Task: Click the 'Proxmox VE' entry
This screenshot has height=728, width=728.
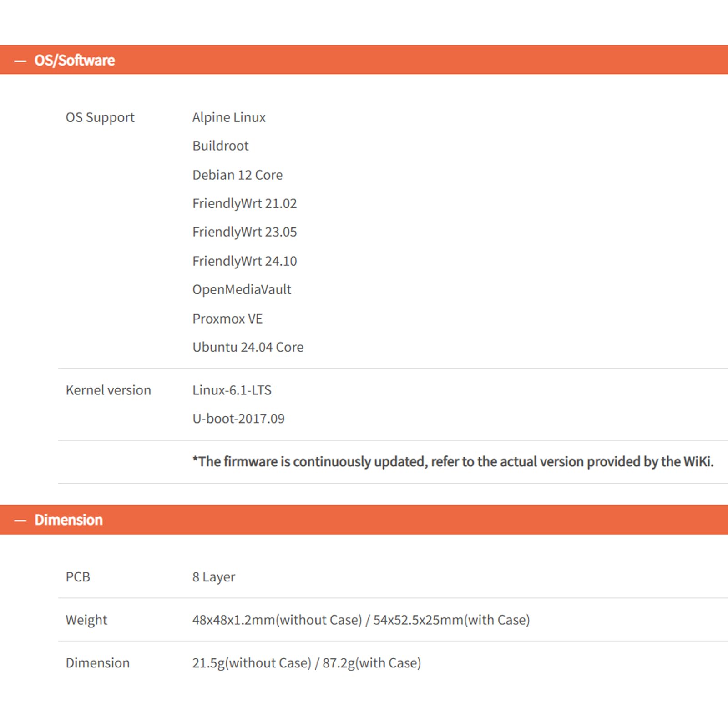Action: coord(227,318)
